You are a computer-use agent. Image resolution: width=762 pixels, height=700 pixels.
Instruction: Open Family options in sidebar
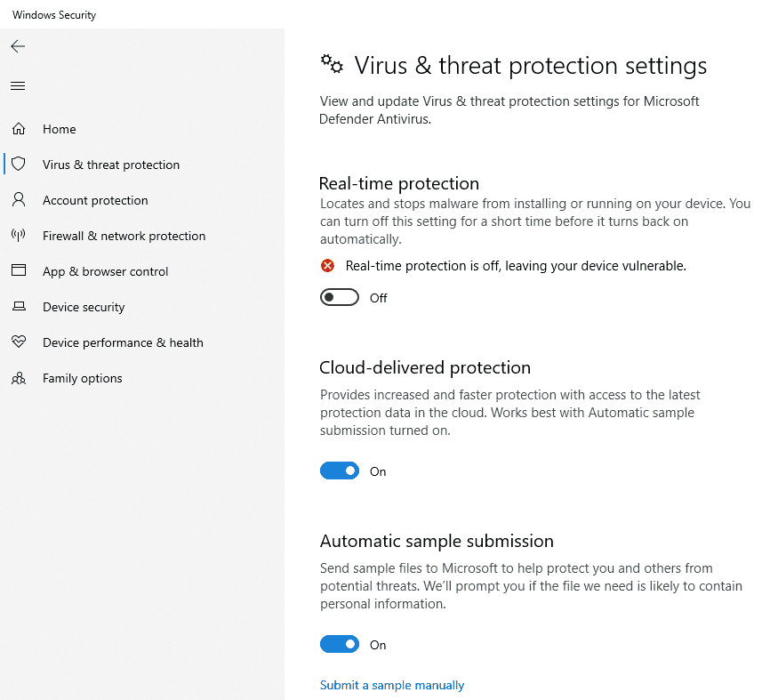point(82,378)
